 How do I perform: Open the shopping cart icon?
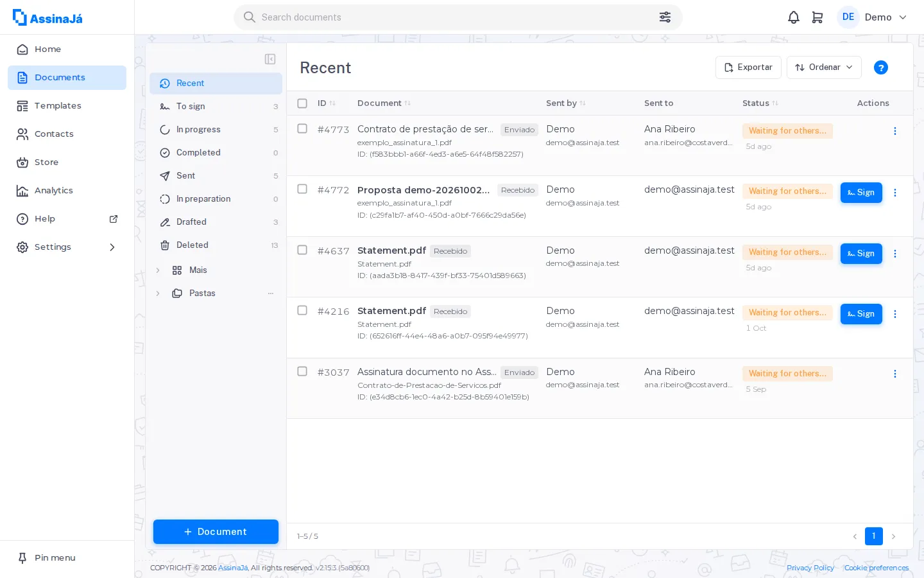click(817, 17)
